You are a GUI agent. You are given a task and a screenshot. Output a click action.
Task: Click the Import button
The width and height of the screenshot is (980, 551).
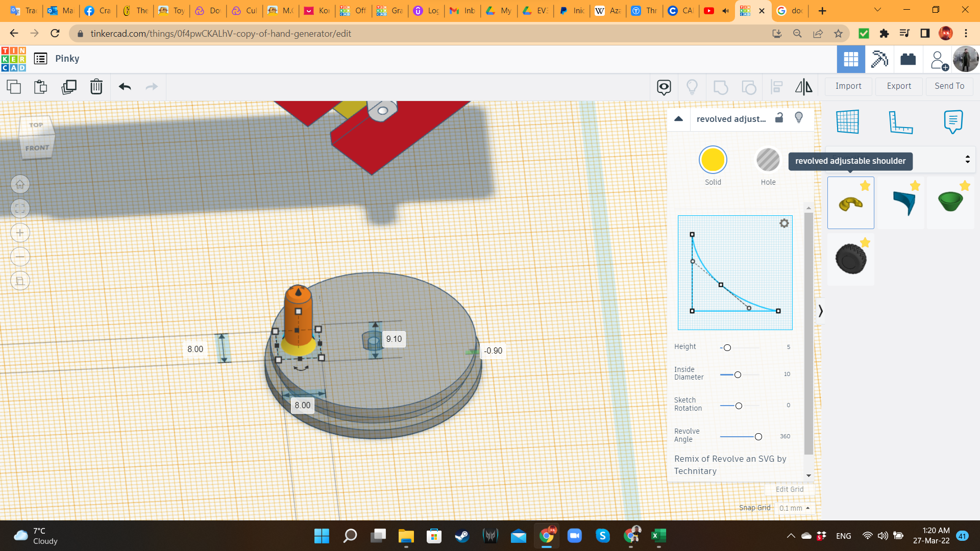pyautogui.click(x=848, y=86)
